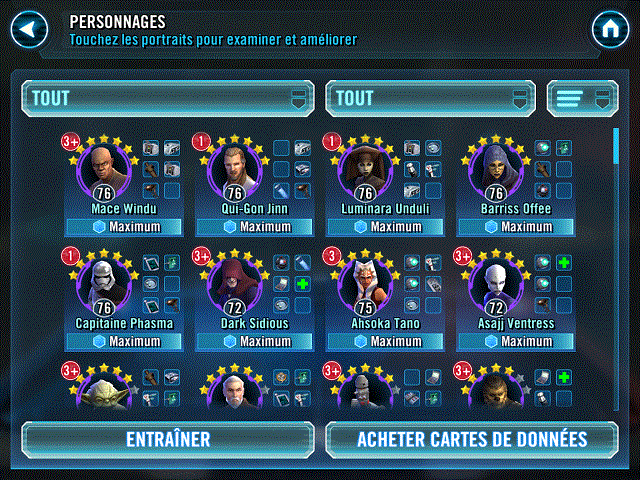The width and height of the screenshot is (640, 480).
Task: Tap the back arrow icon
Action: (29, 29)
